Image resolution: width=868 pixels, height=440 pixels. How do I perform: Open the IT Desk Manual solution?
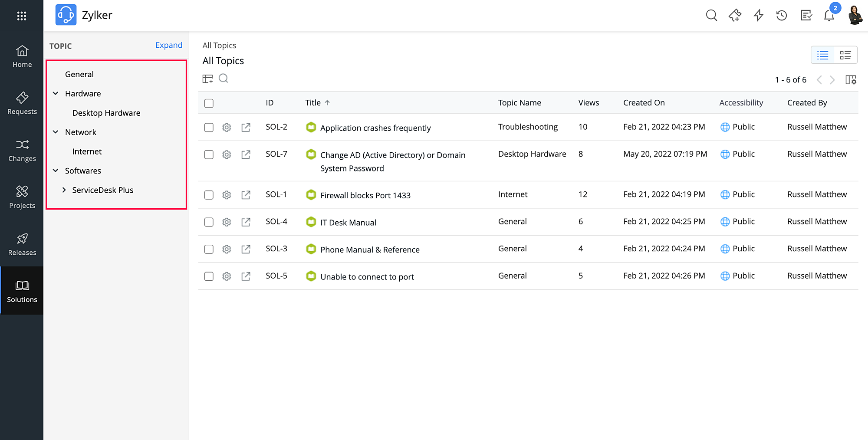[348, 223]
